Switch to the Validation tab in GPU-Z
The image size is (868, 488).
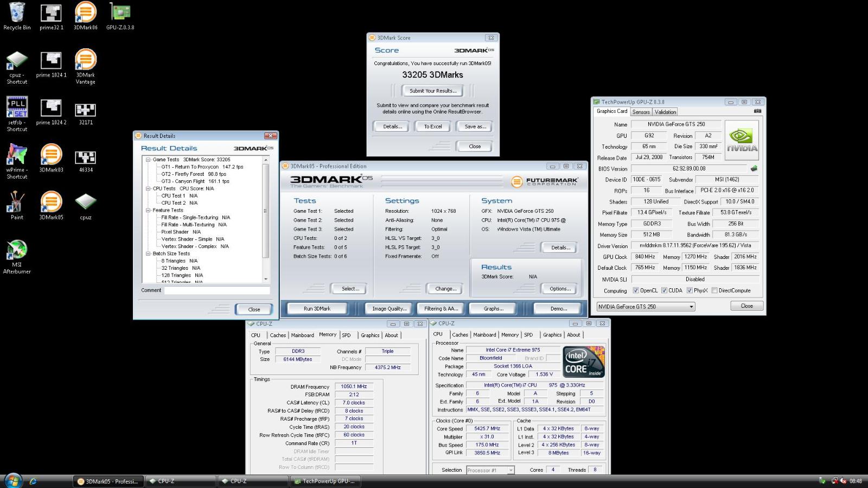click(665, 112)
